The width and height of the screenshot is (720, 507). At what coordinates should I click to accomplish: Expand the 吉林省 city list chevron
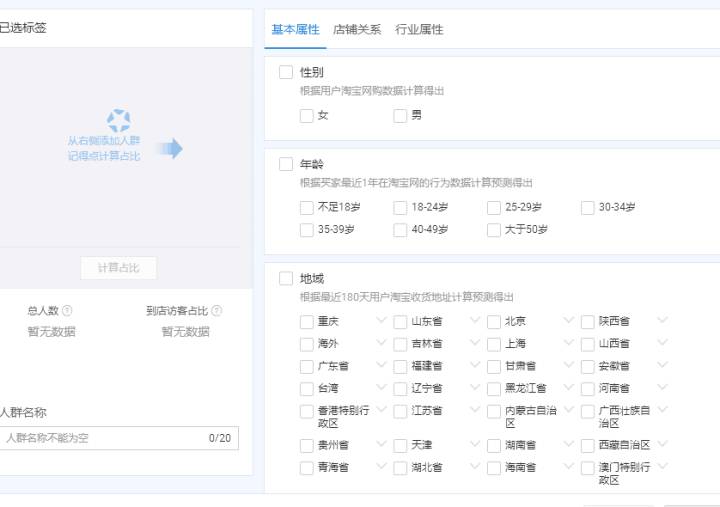tap(475, 342)
